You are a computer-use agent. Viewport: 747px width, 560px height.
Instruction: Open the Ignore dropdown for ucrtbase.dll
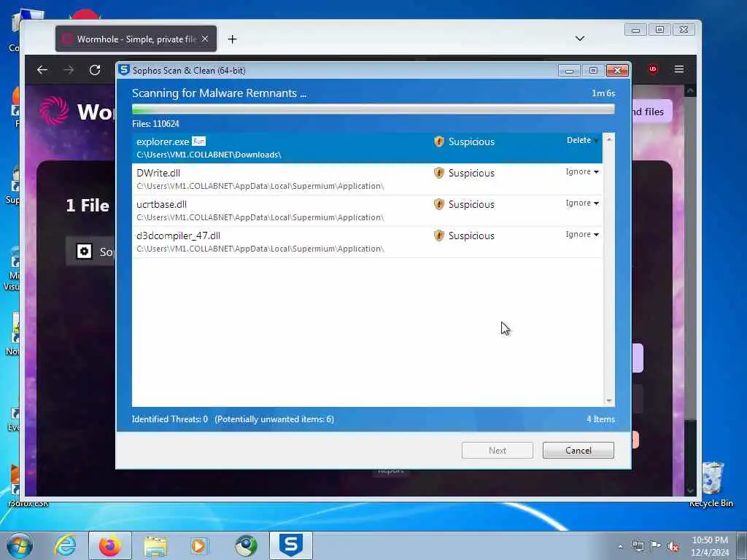point(582,203)
